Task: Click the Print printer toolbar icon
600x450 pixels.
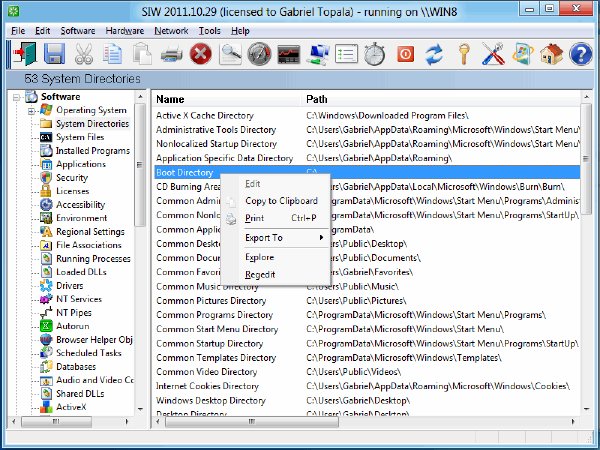Action: tap(171, 54)
